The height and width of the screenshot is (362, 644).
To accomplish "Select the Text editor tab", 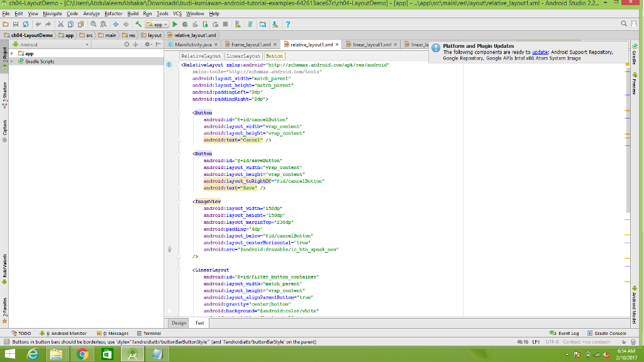I will 199,323.
